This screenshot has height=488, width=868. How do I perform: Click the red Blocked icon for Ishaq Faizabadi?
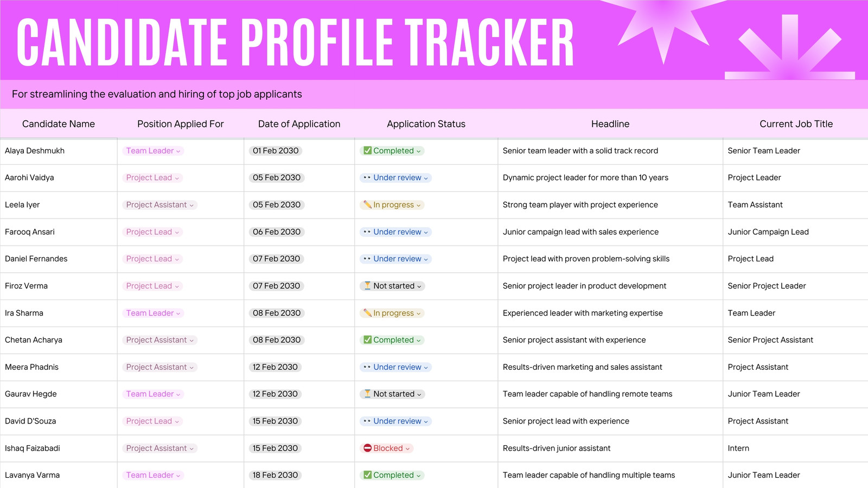tap(367, 448)
